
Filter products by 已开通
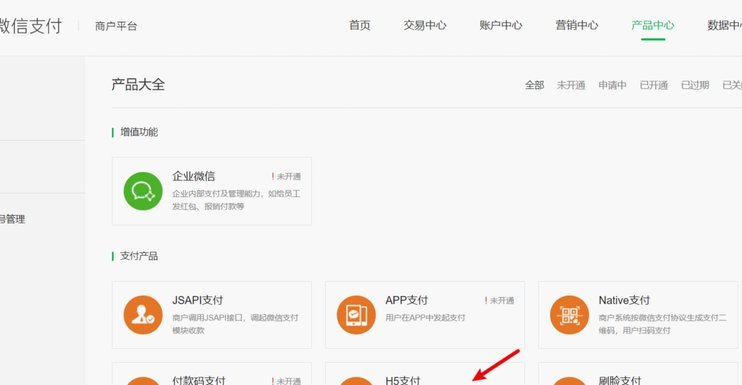point(654,85)
